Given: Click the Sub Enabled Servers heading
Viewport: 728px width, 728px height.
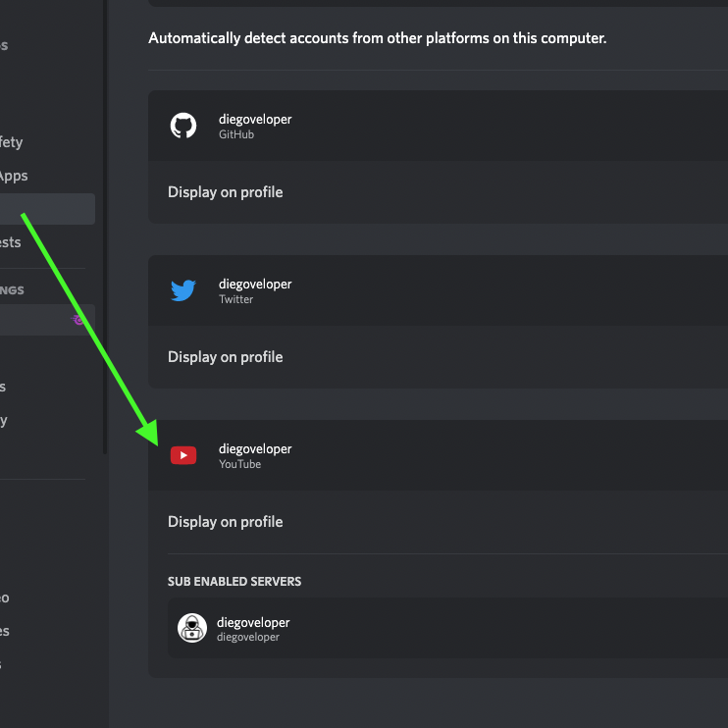Looking at the screenshot, I should coord(234,581).
